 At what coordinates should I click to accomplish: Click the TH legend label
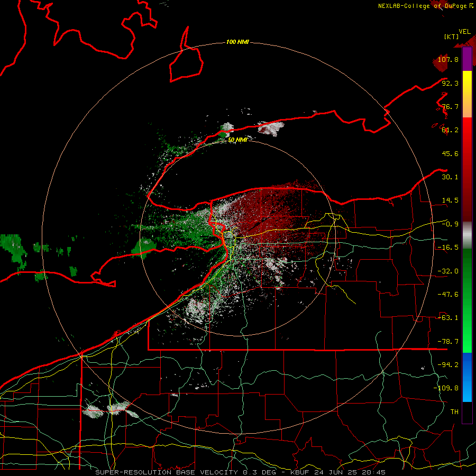(x=454, y=411)
